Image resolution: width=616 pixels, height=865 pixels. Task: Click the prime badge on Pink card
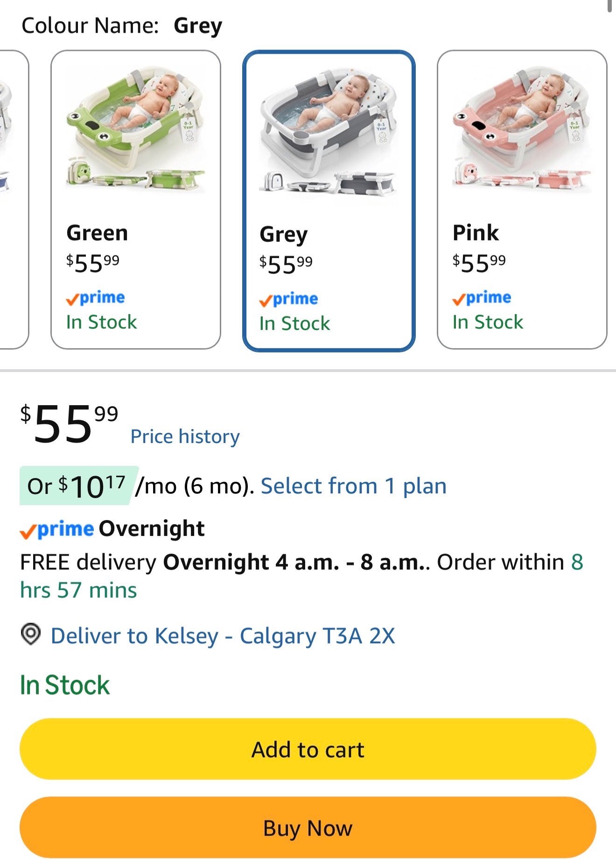(482, 298)
